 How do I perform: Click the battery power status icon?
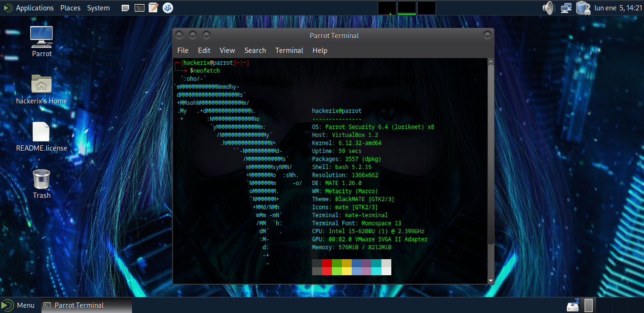(583, 8)
